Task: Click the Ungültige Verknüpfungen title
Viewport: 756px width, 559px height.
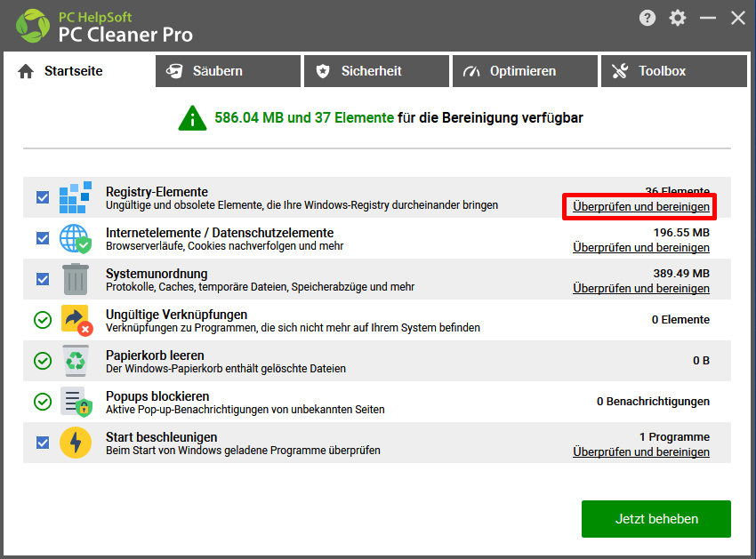Action: [176, 315]
